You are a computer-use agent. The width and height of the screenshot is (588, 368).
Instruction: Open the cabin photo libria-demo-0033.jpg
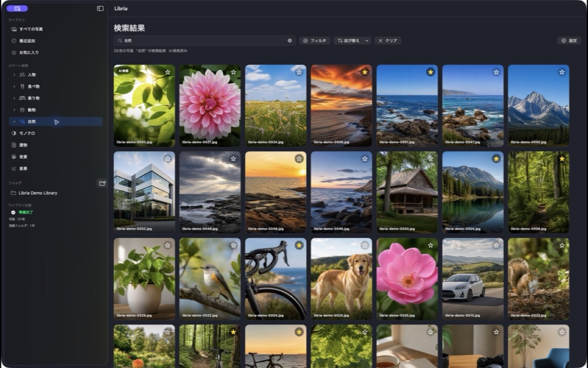(407, 192)
